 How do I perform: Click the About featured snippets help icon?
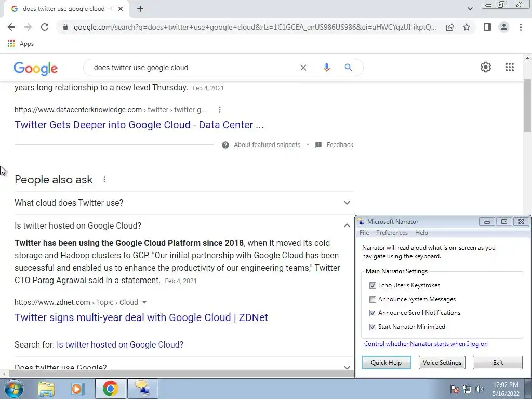point(225,145)
